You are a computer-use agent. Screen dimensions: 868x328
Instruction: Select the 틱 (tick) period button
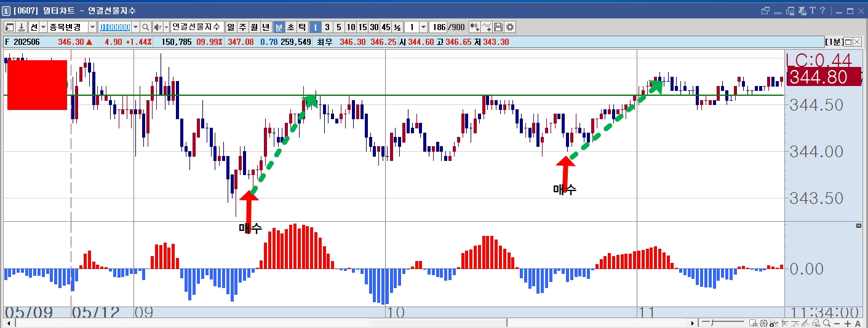pos(302,27)
